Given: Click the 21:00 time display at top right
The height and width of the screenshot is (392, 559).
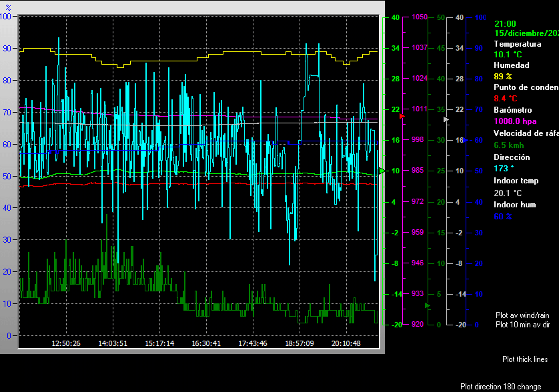Looking at the screenshot, I should (x=505, y=23).
